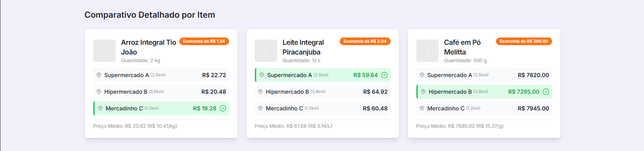Click the location pin for Supermercado A under Arroz
The height and width of the screenshot is (151, 644).
click(99, 75)
